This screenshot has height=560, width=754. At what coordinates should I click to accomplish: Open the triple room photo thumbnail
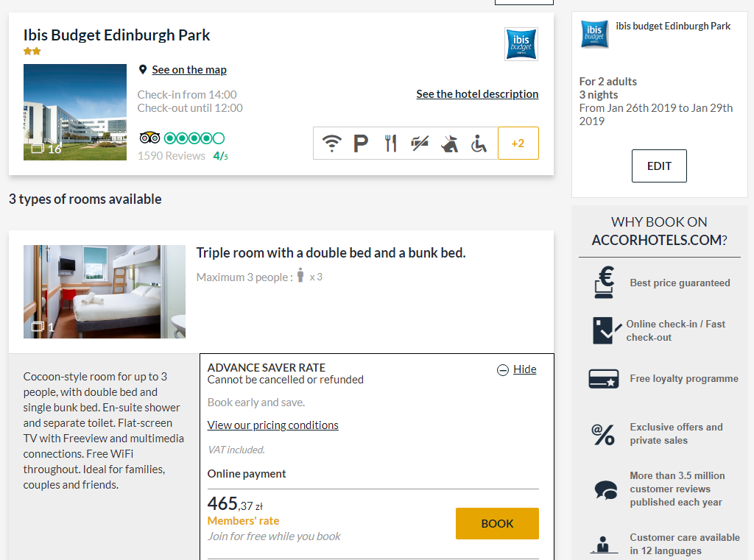[x=105, y=292]
